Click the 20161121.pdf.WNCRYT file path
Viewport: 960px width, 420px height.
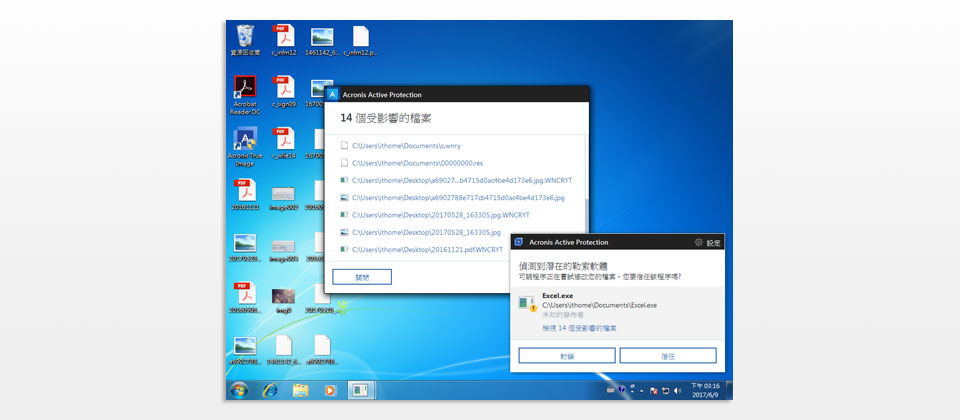tap(427, 249)
